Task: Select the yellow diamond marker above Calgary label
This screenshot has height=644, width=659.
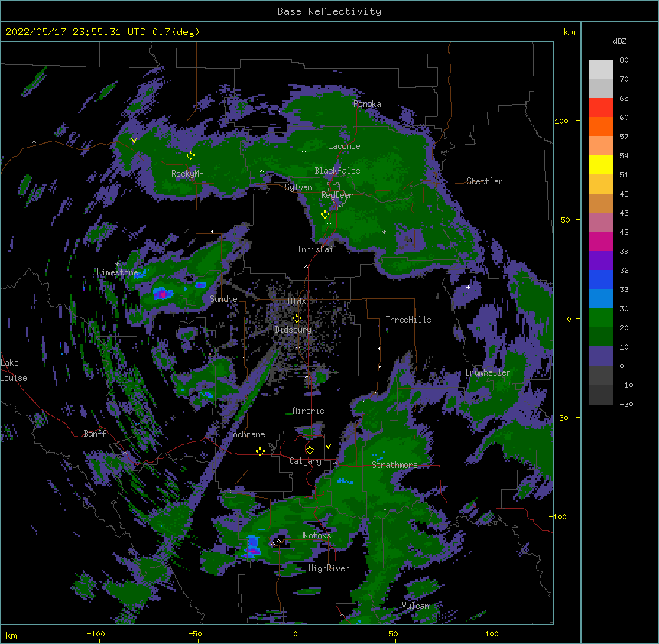Action: [310, 450]
